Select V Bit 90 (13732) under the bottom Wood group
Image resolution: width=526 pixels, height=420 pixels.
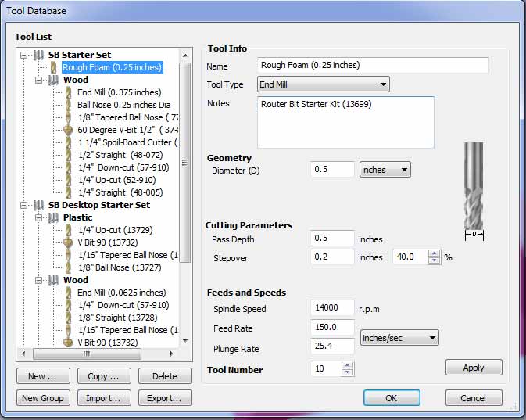coord(108,343)
